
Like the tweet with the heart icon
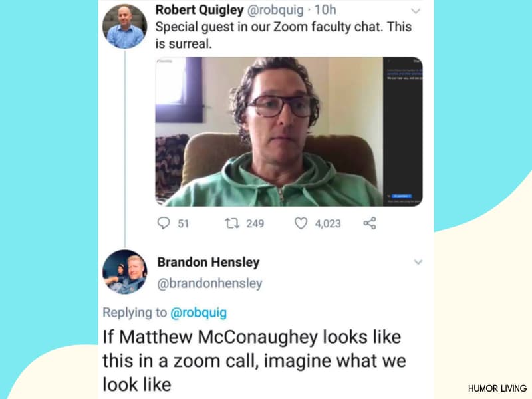click(x=301, y=223)
